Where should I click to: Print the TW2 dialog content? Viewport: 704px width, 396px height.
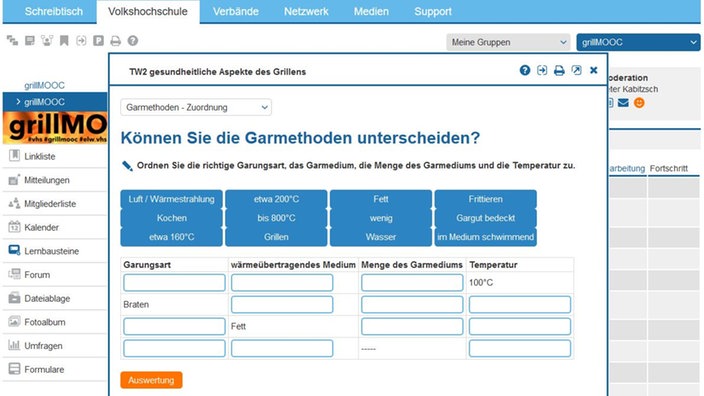[x=559, y=70]
